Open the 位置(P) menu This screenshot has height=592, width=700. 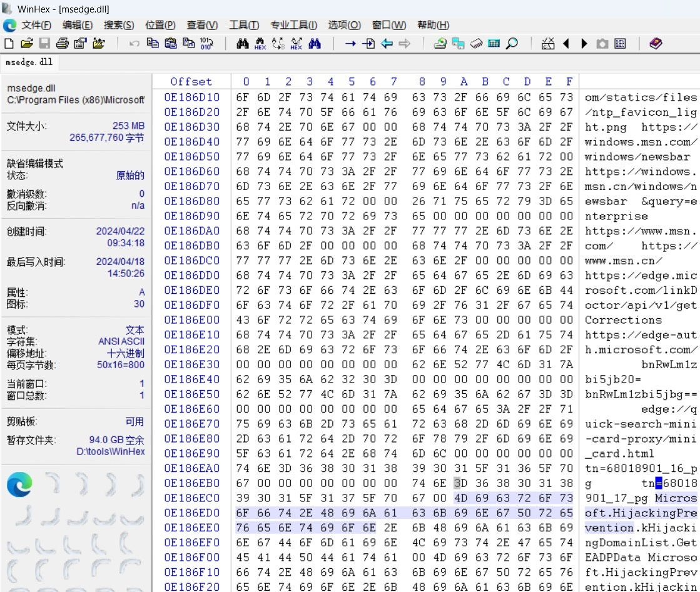[x=160, y=26]
